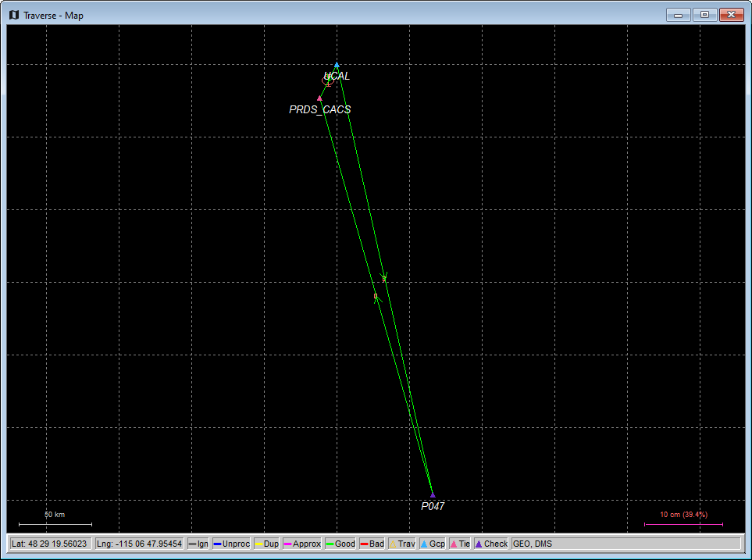Click the Ign baseline legend entry
The width and height of the screenshot is (752, 560).
tap(198, 544)
